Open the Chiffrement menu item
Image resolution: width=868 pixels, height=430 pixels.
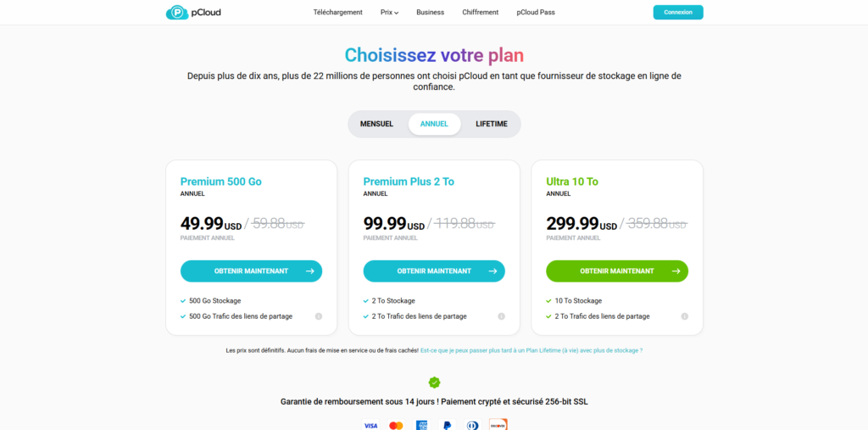coord(480,13)
